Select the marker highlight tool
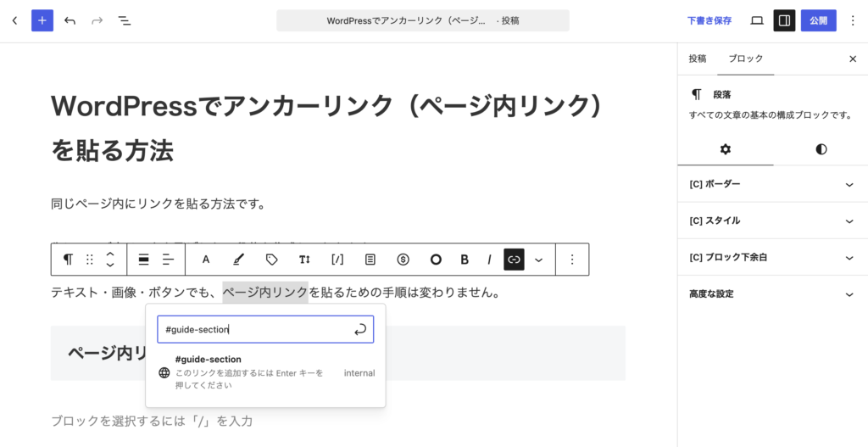Image resolution: width=868 pixels, height=447 pixels. tap(238, 260)
